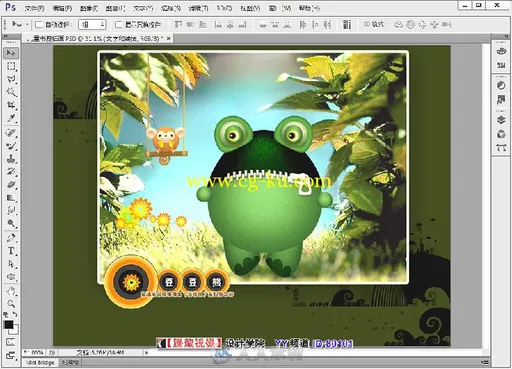Open the Adjustments panel half-circle icon
Screen dimensions: 512x369
(501, 85)
